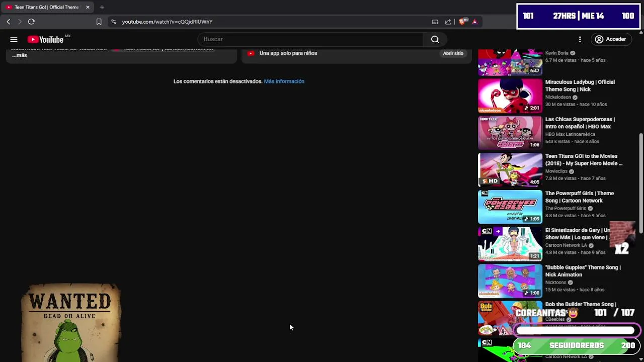Click the address bar URL
This screenshot has width=644, height=362.
167,22
